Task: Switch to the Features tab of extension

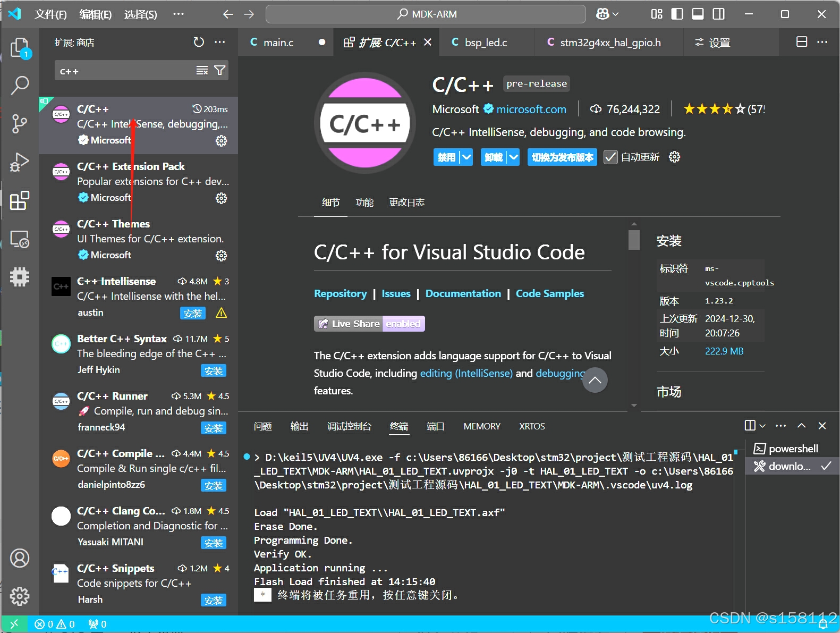Action: pos(364,202)
